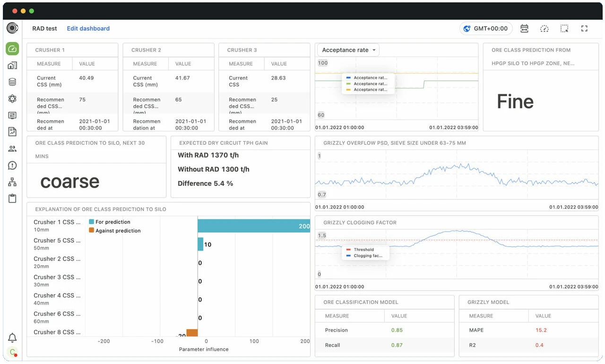Viewport: 605px width, 364px height.
Task: Open the hierarchy tree sidebar icon
Action: click(x=12, y=182)
